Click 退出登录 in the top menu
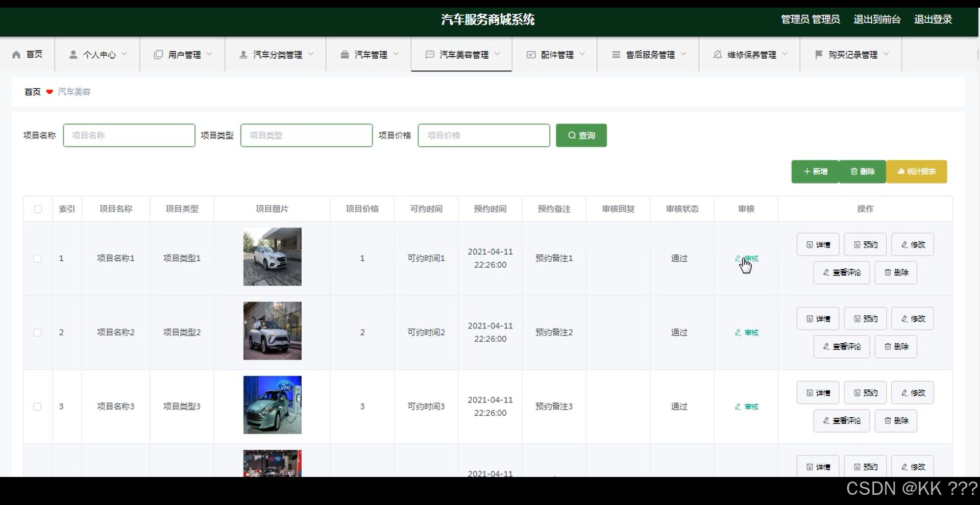The height and width of the screenshot is (505, 980). pyautogui.click(x=933, y=19)
